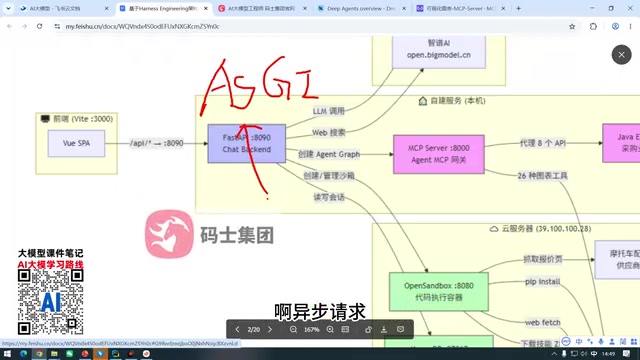The height and width of the screenshot is (360, 640).
Task: Click the 167% zoom level indicator
Action: pos(311,329)
